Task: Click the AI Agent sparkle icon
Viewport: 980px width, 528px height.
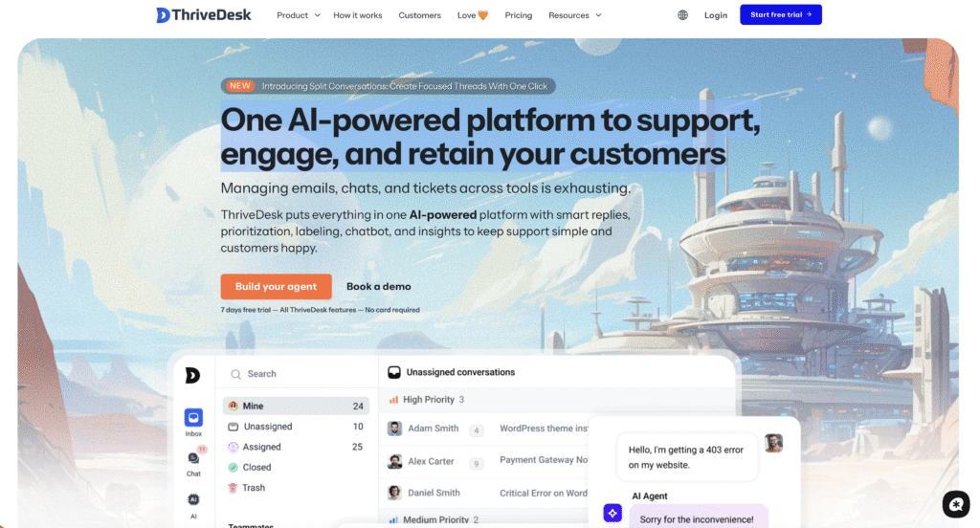Action: point(612,513)
